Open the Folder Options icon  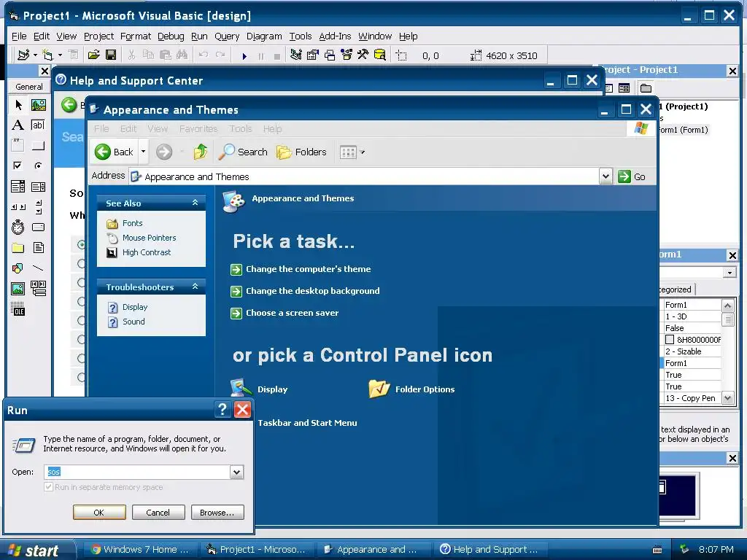click(411, 389)
